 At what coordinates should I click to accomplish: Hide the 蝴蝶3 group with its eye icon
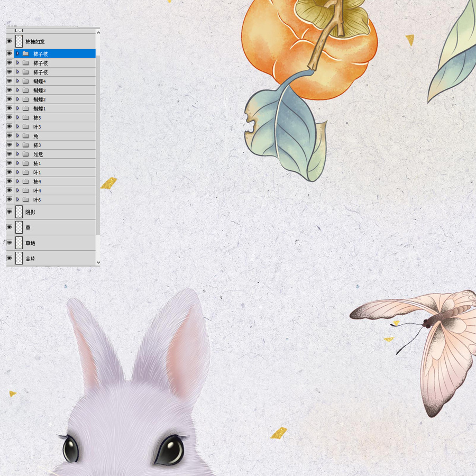point(10,90)
